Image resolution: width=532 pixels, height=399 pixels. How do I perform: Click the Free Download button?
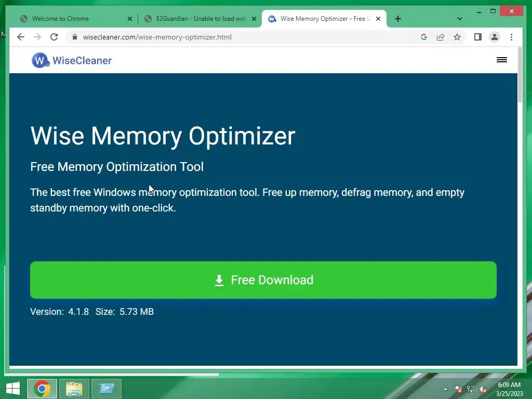pyautogui.click(x=263, y=280)
